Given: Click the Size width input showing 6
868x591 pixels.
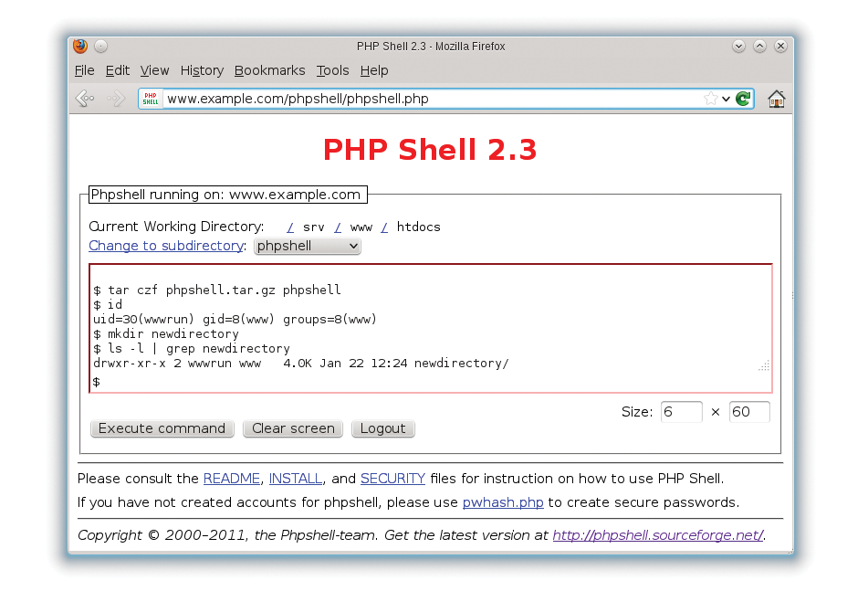Looking at the screenshot, I should (681, 412).
